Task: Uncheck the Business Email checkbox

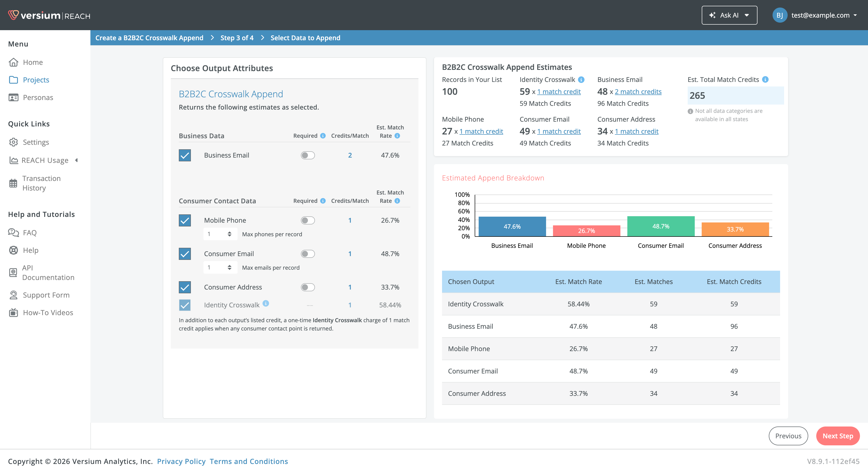Action: tap(185, 155)
